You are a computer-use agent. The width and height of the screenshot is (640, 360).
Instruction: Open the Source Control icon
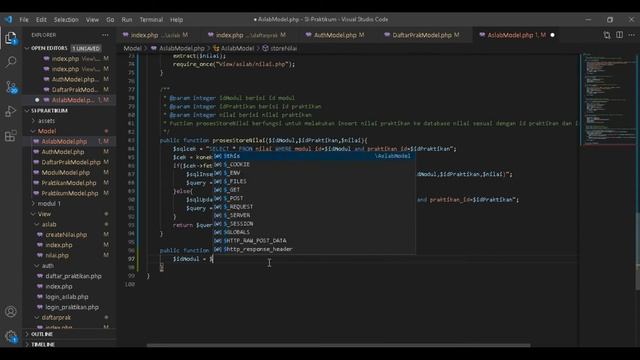[x=11, y=87]
